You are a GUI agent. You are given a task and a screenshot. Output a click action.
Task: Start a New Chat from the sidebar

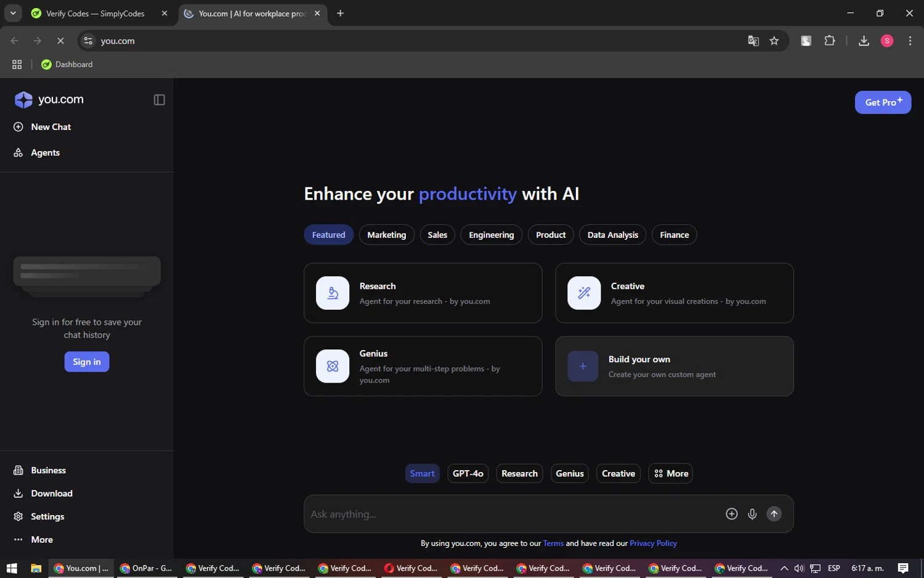[43, 127]
